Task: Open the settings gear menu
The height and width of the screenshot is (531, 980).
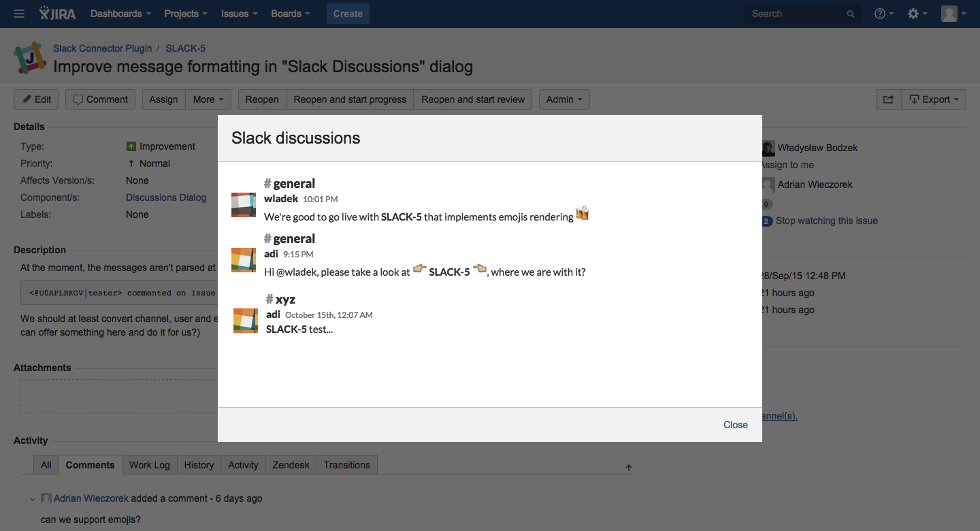Action: pyautogui.click(x=917, y=14)
